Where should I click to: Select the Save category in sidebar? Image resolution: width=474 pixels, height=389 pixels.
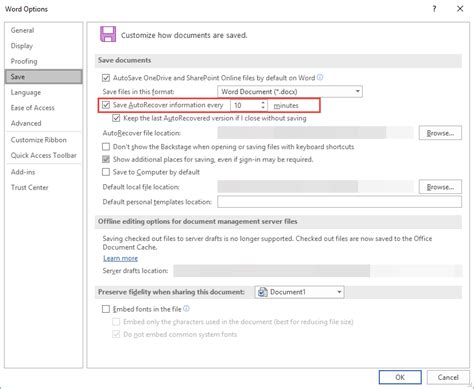pos(43,77)
